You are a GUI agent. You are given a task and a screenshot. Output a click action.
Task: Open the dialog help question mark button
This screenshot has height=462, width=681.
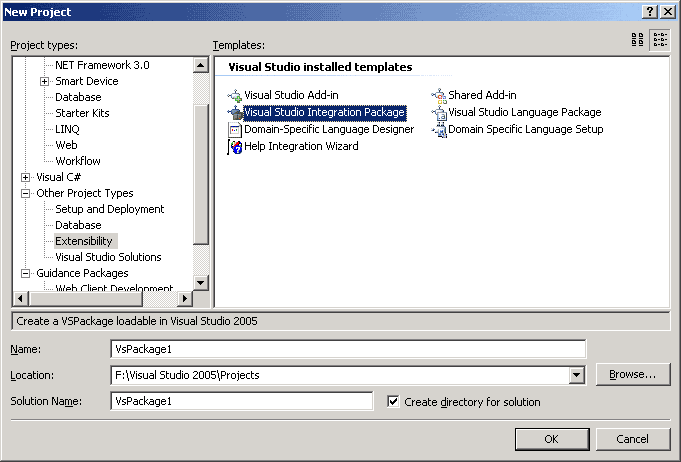(649, 12)
